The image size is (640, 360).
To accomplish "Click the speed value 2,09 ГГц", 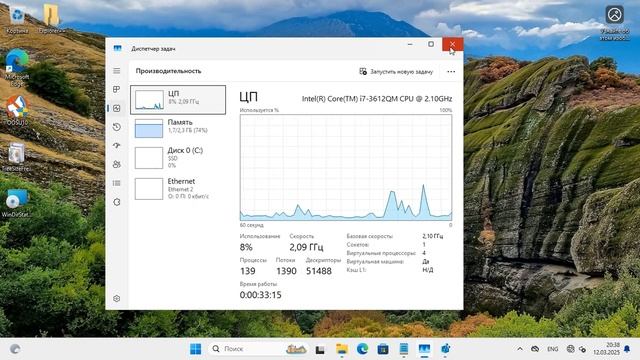I will (x=306, y=247).
